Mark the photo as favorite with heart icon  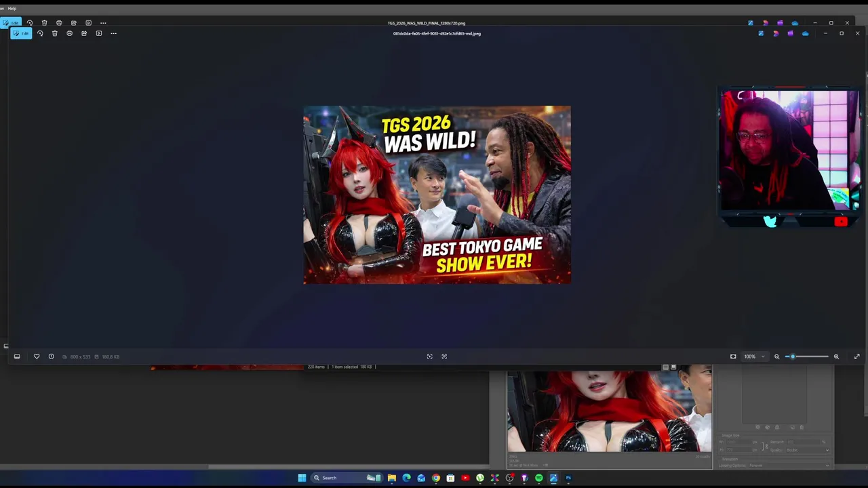(x=37, y=357)
